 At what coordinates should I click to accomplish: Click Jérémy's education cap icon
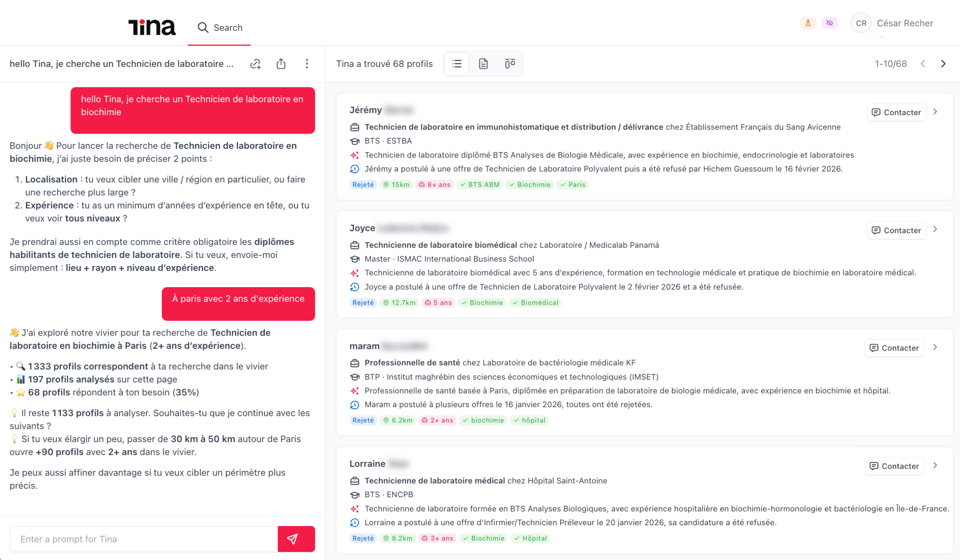[x=354, y=141]
